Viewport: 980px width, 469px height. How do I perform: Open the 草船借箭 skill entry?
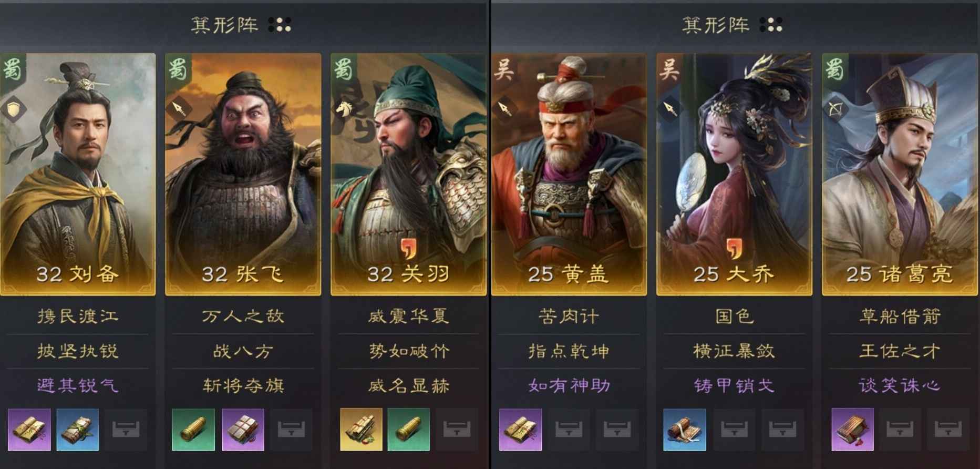(x=900, y=316)
